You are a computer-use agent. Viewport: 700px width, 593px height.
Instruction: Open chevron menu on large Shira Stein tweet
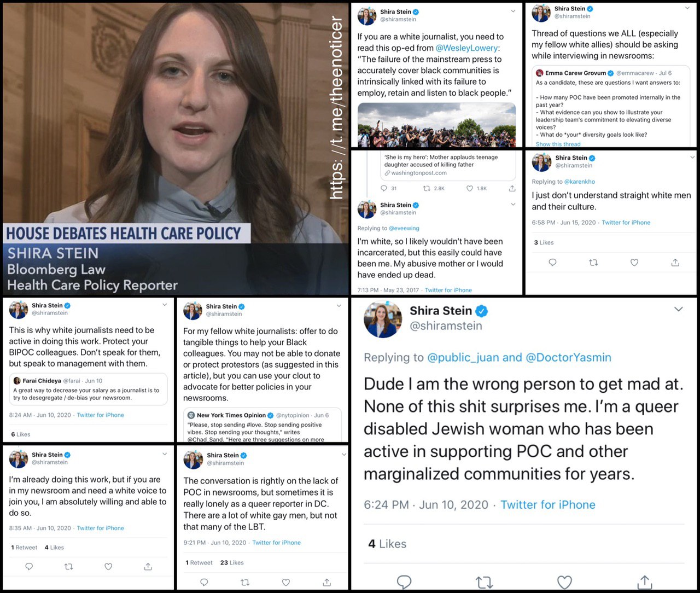point(679,309)
